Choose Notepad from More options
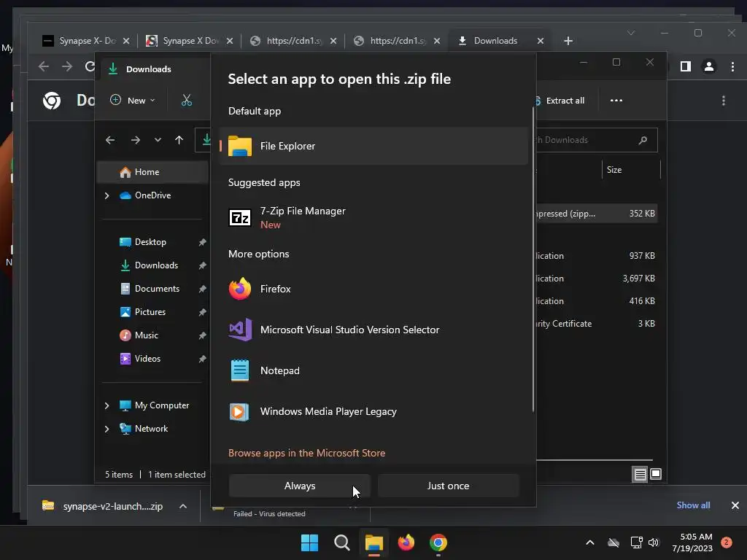Image resolution: width=747 pixels, height=560 pixels. [x=373, y=370]
